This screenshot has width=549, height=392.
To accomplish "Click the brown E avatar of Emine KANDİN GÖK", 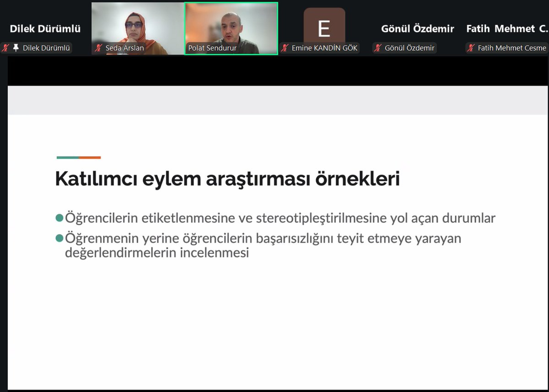I will pos(324,25).
